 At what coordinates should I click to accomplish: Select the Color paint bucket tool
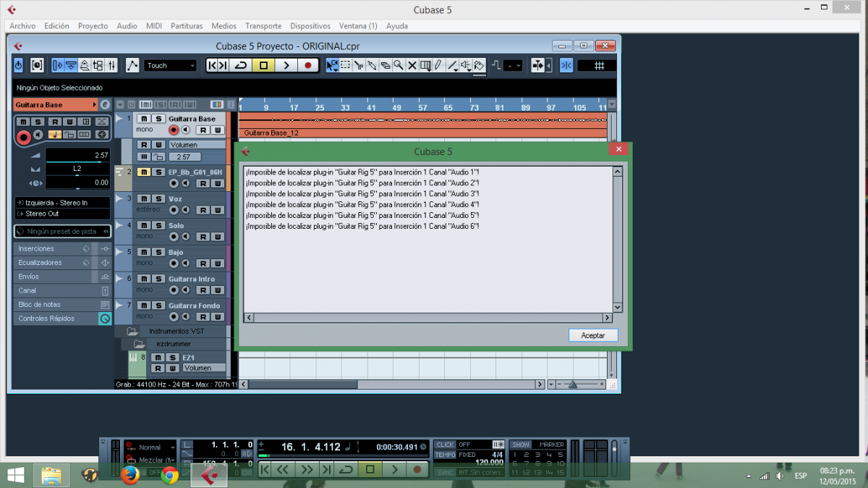[x=478, y=65]
